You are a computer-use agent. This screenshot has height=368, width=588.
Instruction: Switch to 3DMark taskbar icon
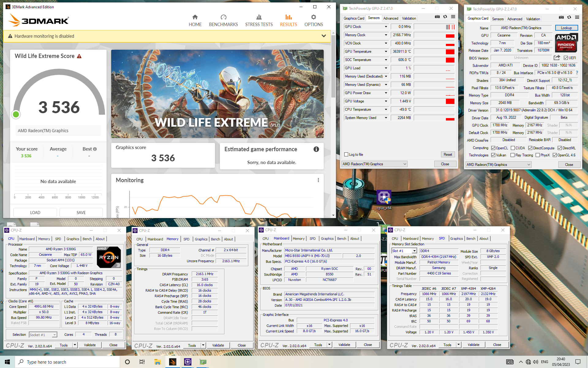173,362
